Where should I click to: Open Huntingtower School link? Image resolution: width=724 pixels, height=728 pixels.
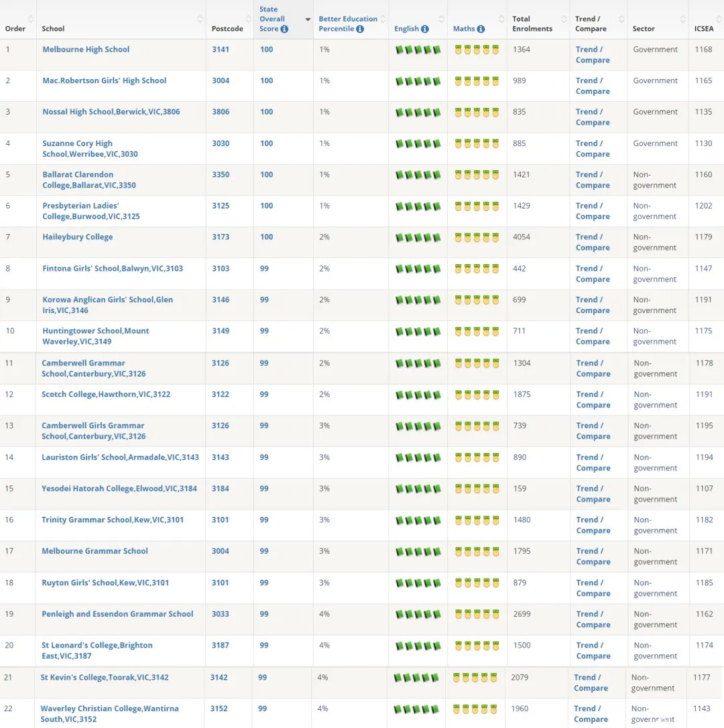tap(96, 336)
